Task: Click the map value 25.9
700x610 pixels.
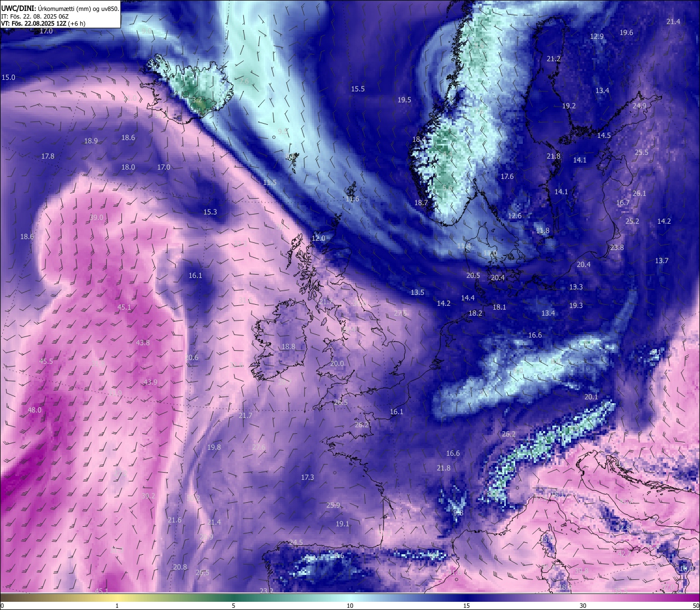Action: [x=333, y=506]
